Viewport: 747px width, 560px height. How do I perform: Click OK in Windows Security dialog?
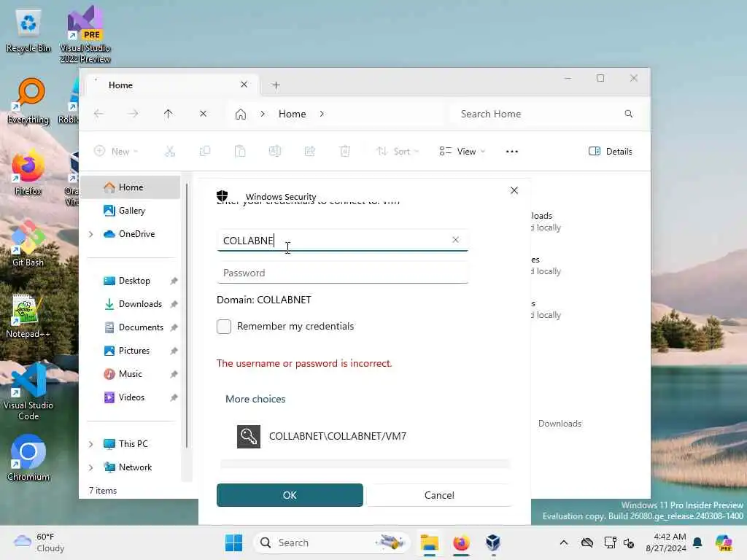coord(290,495)
